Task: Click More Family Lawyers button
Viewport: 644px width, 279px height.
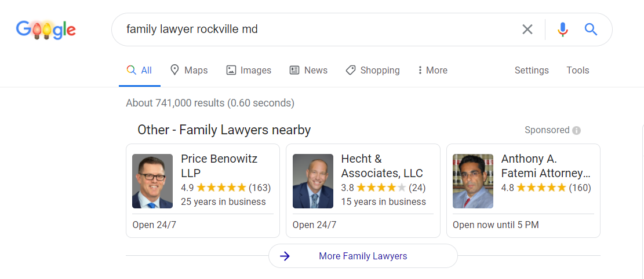Action: coord(363,256)
